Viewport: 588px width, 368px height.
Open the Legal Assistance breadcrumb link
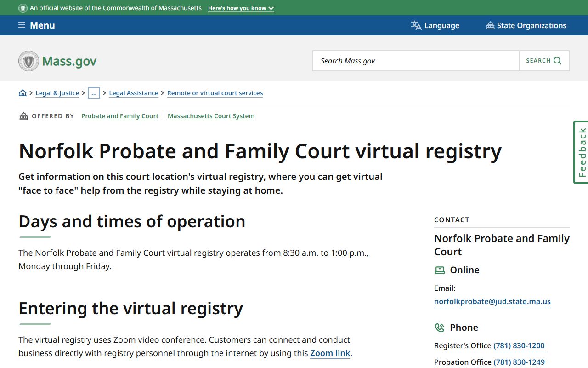coord(134,93)
